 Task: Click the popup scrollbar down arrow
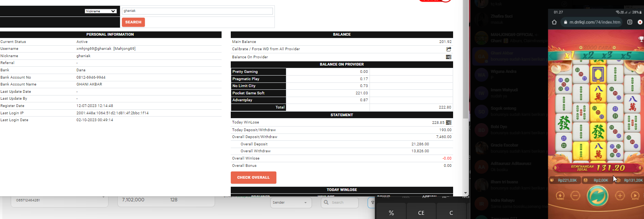[x=466, y=193]
